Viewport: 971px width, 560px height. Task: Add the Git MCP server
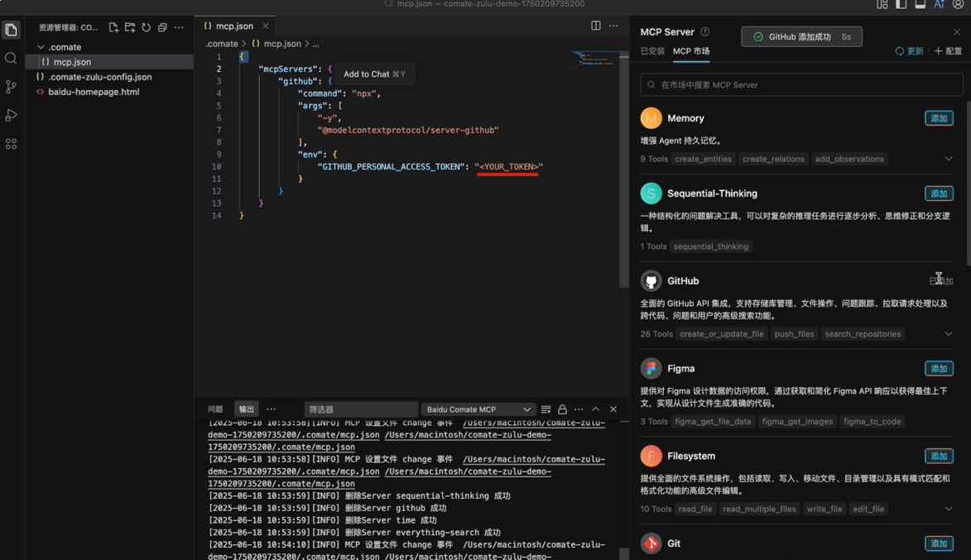click(x=939, y=543)
